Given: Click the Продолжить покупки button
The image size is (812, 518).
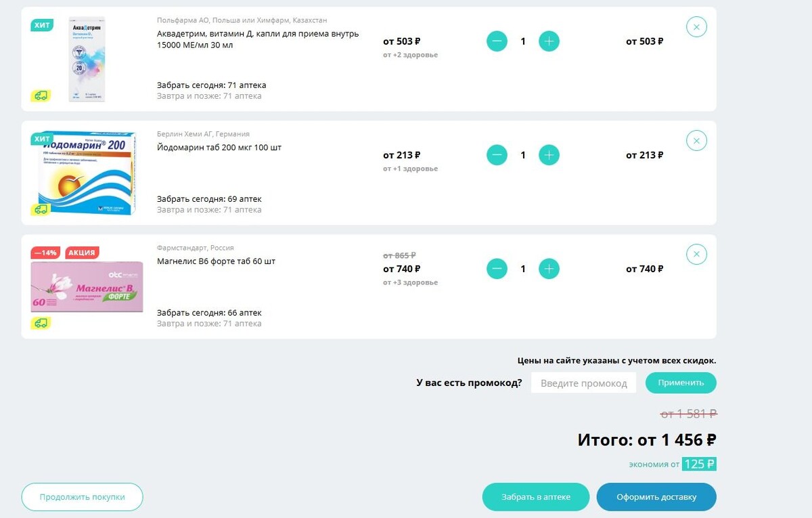Looking at the screenshot, I should tap(82, 496).
